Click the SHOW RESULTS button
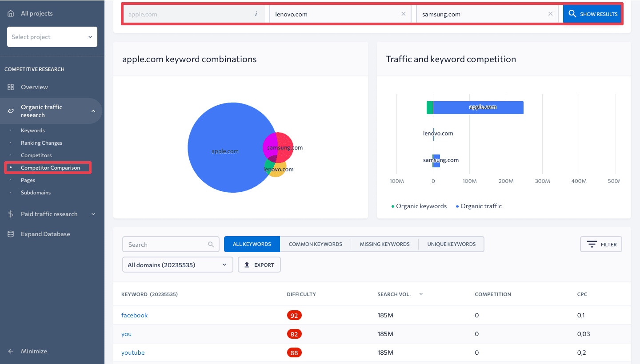 pos(592,14)
